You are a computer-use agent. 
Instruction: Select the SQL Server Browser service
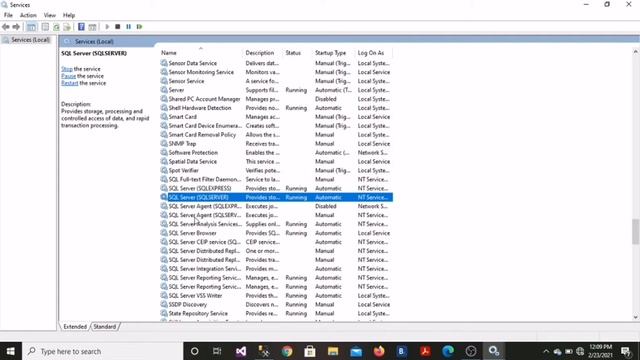click(x=276, y=233)
